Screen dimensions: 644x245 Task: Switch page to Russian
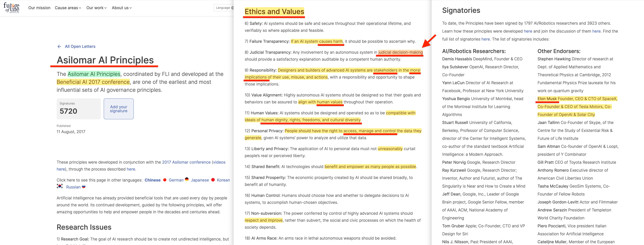pyautogui.click(x=73, y=187)
